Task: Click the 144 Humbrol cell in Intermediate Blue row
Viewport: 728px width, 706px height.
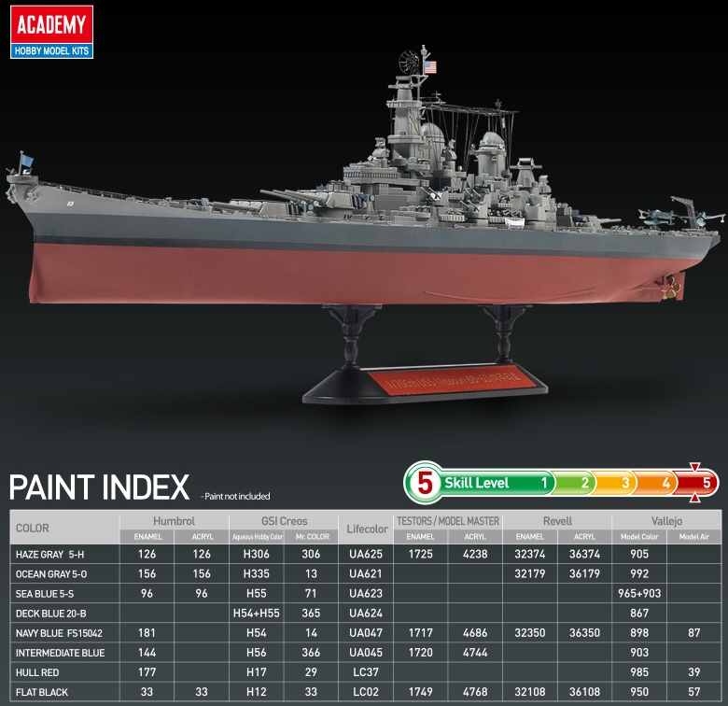Action: click(x=147, y=653)
